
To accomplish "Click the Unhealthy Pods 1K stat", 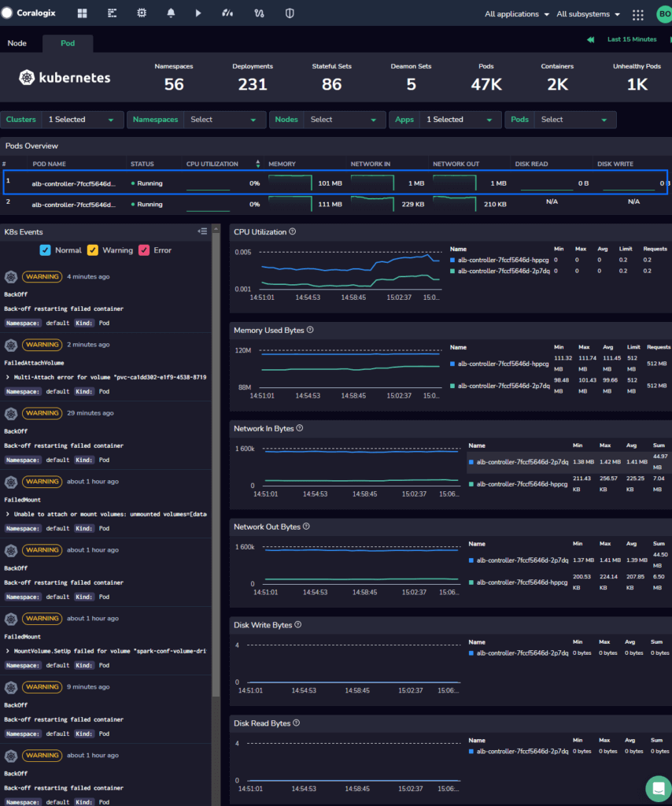I will 637,78.
